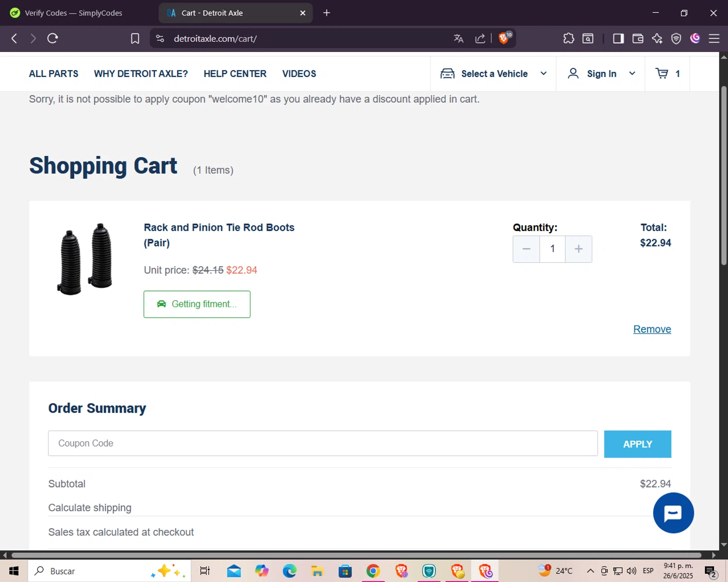Focus the Coupon Code input field
This screenshot has width=728, height=582.
pyautogui.click(x=323, y=443)
